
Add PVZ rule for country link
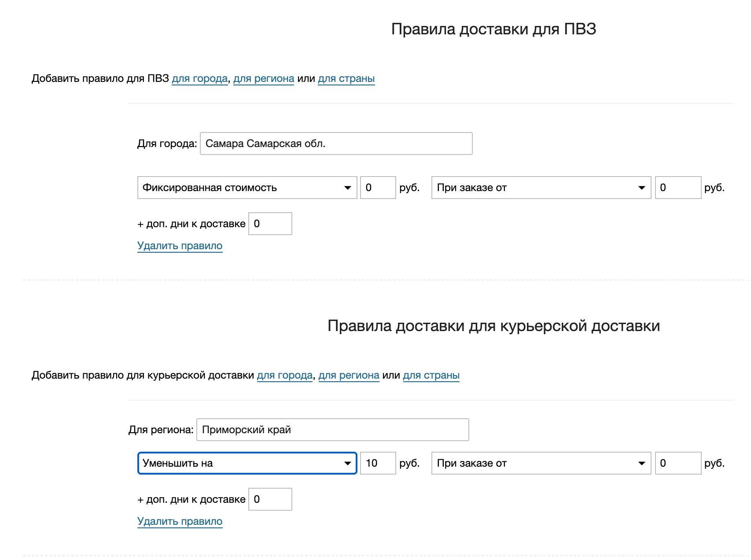click(346, 79)
